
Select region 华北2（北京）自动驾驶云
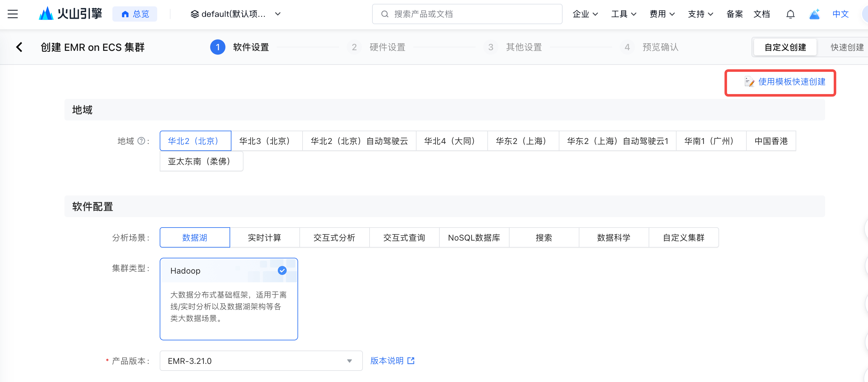click(x=359, y=141)
